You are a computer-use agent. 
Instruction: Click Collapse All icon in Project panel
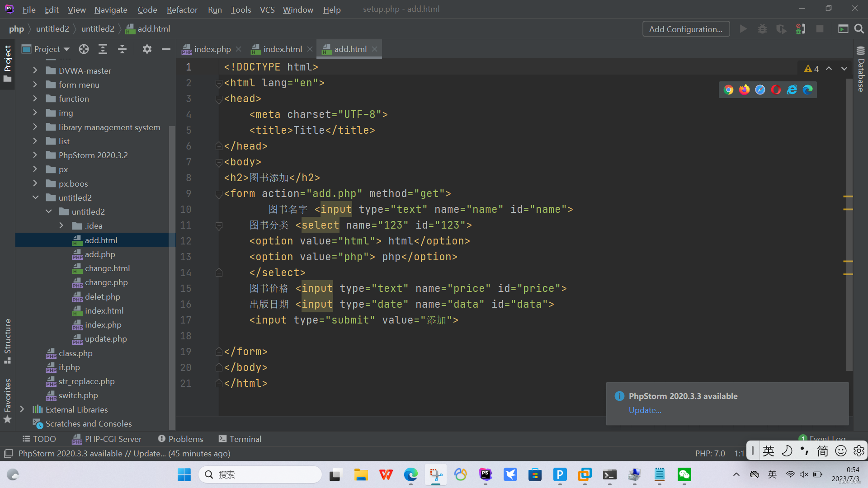(x=122, y=49)
